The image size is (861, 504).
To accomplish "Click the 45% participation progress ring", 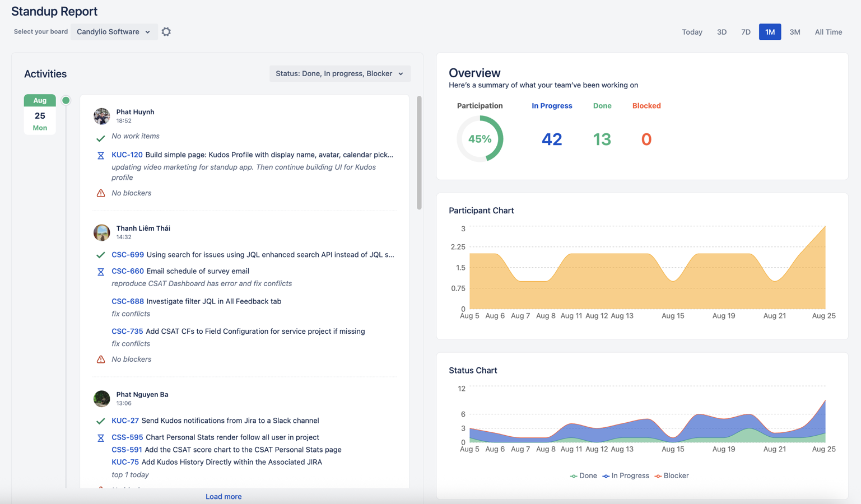I will click(x=480, y=139).
